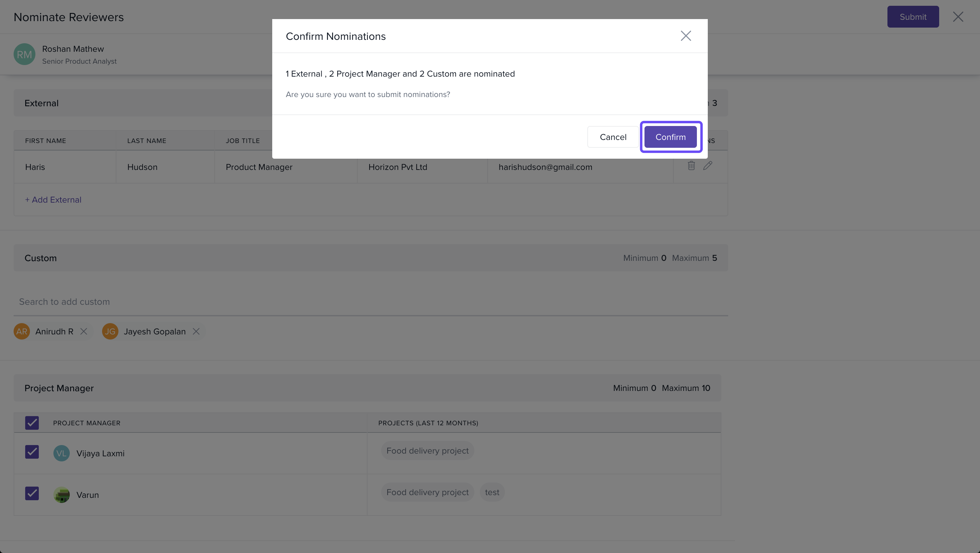The width and height of the screenshot is (980, 553).
Task: Toggle the select-all Project Manager checkbox
Action: tap(32, 423)
